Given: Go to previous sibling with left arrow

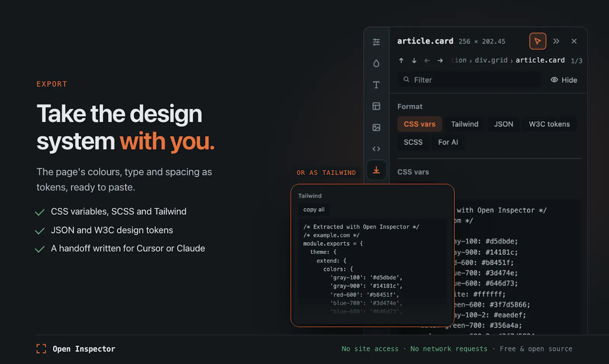Looking at the screenshot, I should coord(427,60).
